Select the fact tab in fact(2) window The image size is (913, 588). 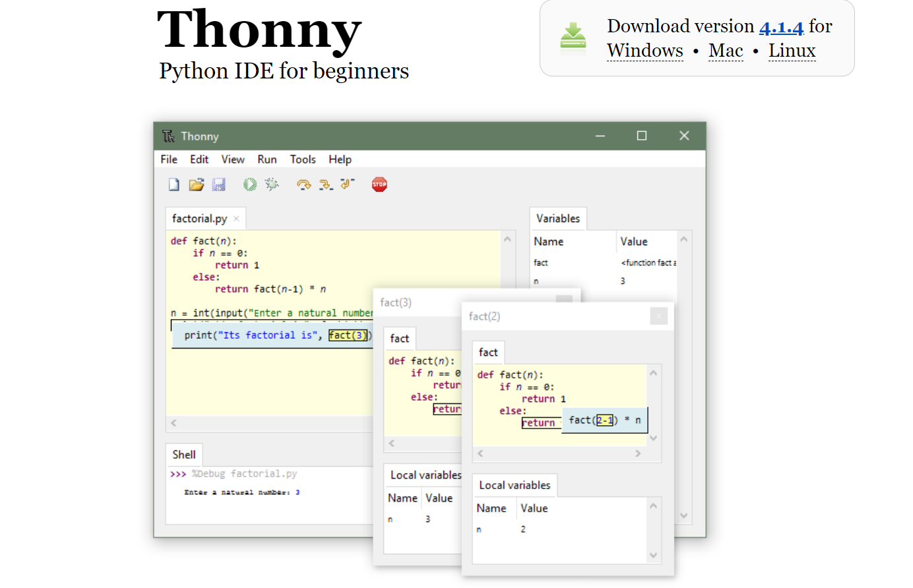pyautogui.click(x=488, y=353)
